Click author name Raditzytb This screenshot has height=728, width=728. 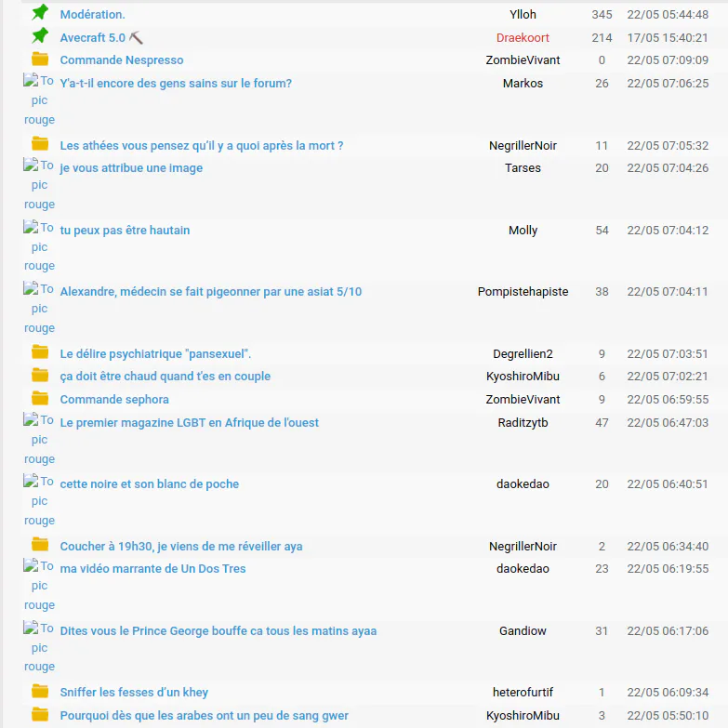tap(523, 422)
